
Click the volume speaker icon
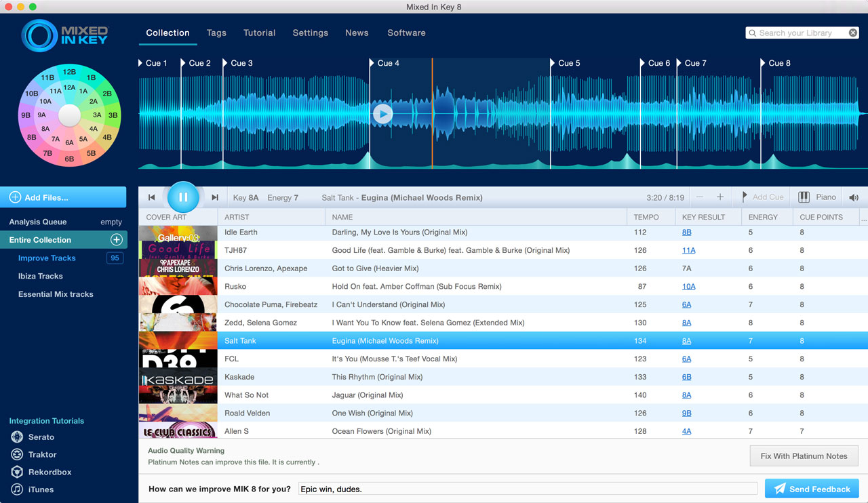point(854,197)
